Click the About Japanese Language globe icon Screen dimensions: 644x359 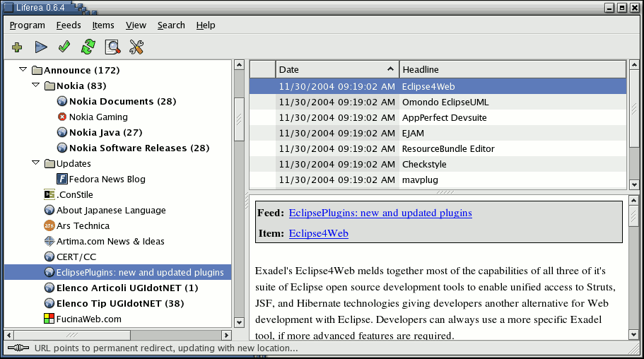[49, 210]
